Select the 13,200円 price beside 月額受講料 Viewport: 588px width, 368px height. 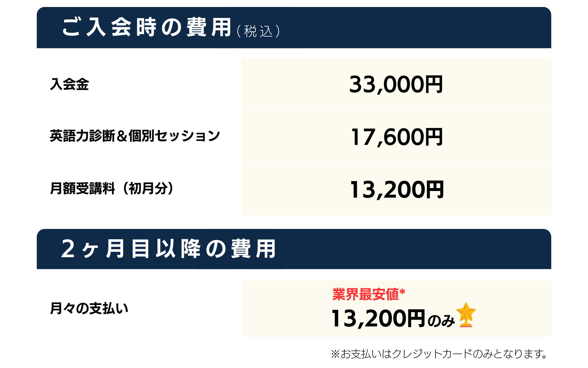point(397,190)
